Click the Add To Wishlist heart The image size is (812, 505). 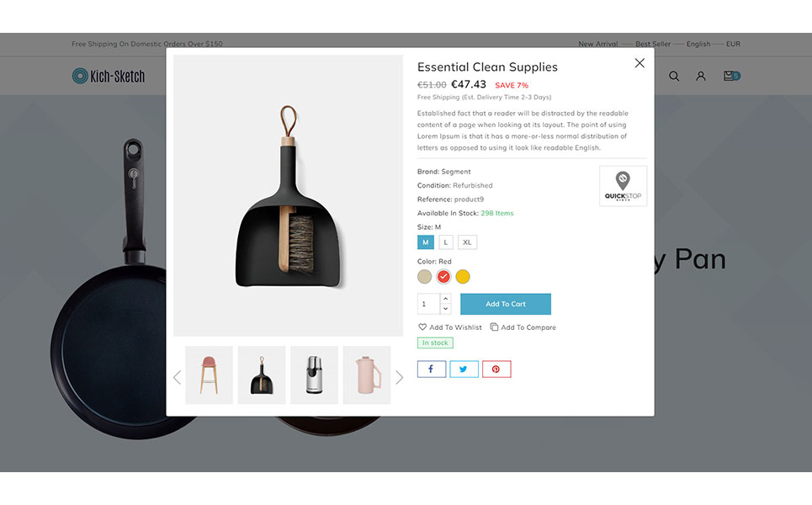coord(422,327)
